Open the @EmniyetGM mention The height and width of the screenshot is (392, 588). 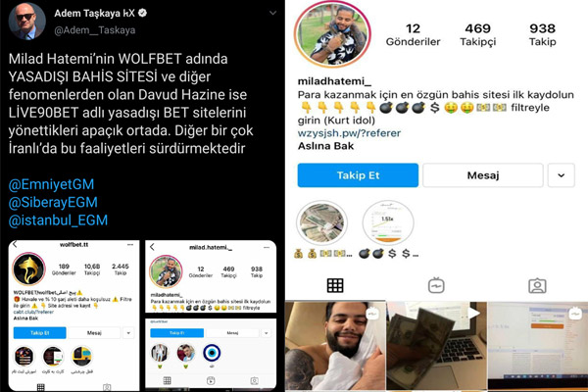coord(51,184)
